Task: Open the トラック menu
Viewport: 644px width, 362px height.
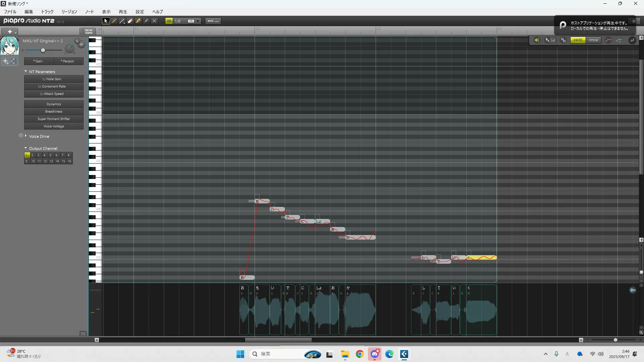Action: (47, 12)
